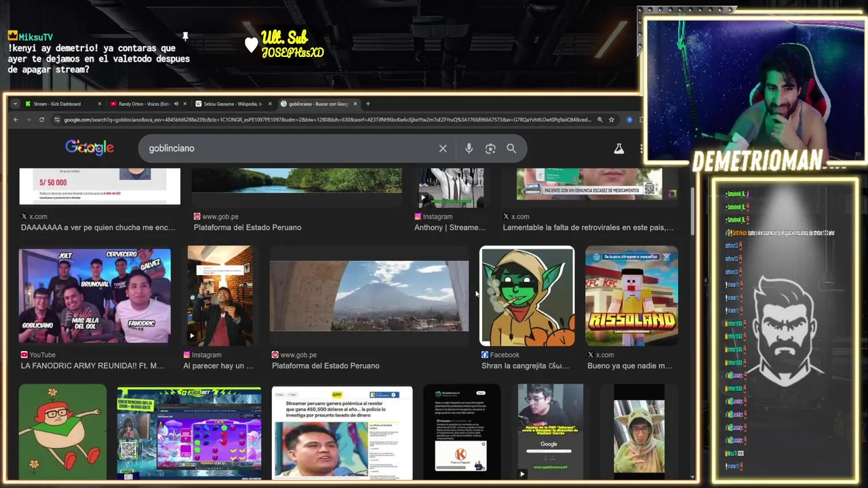
Task: Click the heart icon beside Ult. Sub
Action: click(252, 45)
